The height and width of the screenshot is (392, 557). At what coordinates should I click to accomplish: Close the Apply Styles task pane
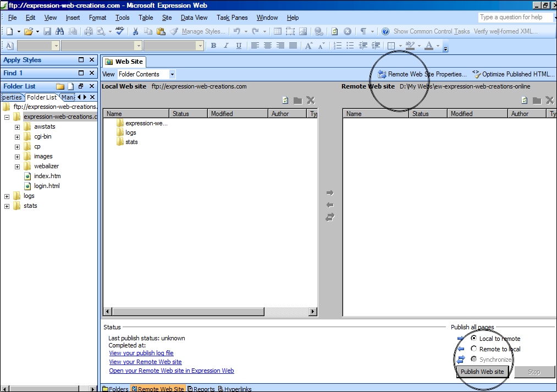point(92,59)
